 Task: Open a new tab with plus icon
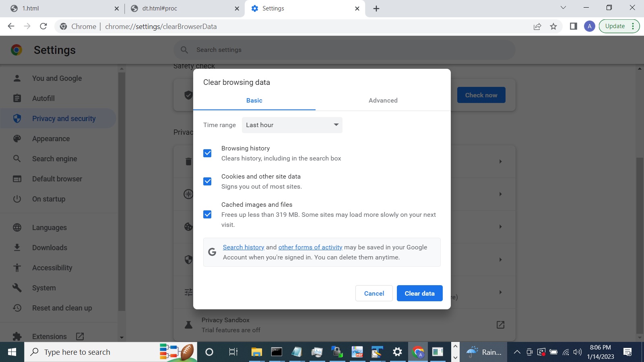[376, 9]
